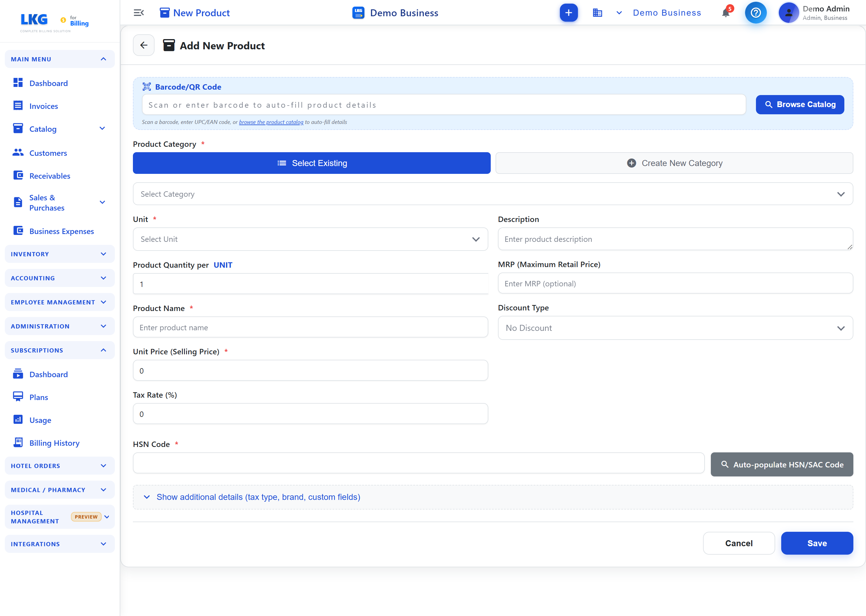
Task: Expand Sales & Purchases submenu chevron
Action: point(102,202)
